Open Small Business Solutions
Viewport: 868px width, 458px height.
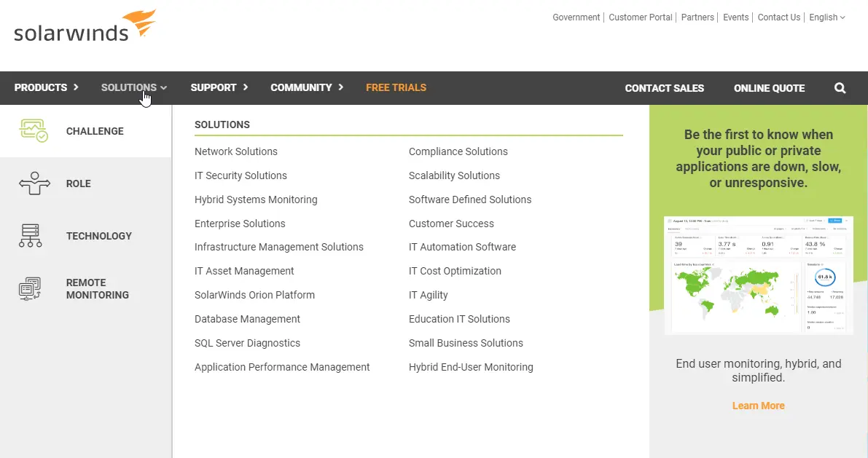pos(466,343)
